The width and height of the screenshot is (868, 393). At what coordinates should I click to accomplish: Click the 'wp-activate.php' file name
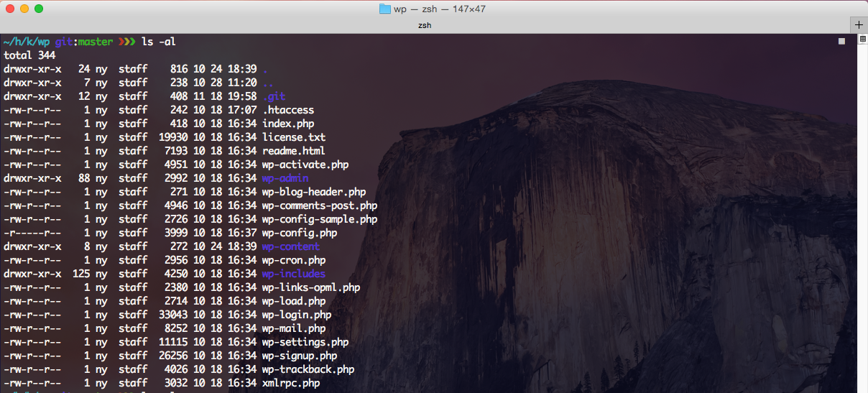(305, 165)
